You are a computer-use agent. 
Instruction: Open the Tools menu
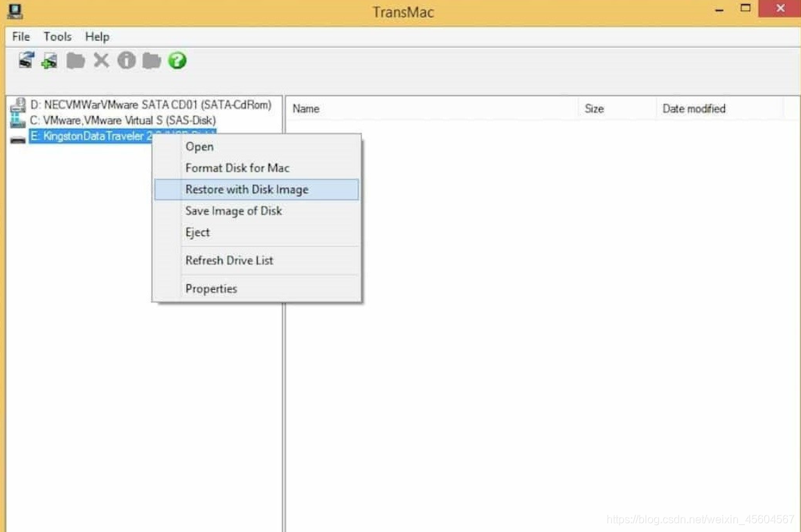57,37
